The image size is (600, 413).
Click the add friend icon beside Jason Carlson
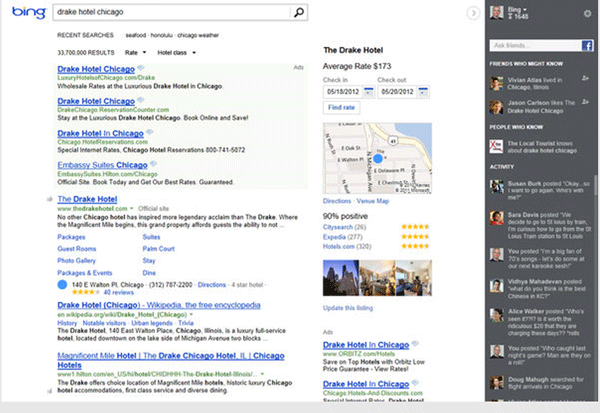tap(585, 102)
